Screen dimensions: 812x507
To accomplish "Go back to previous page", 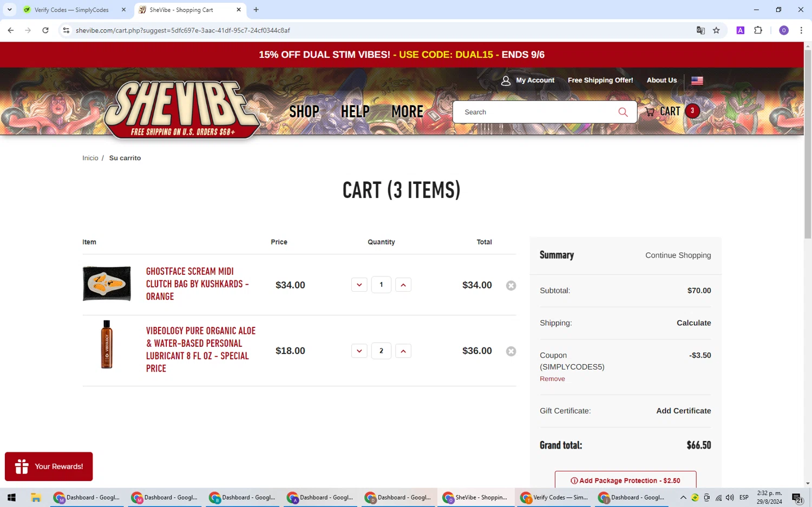I will 11,30.
